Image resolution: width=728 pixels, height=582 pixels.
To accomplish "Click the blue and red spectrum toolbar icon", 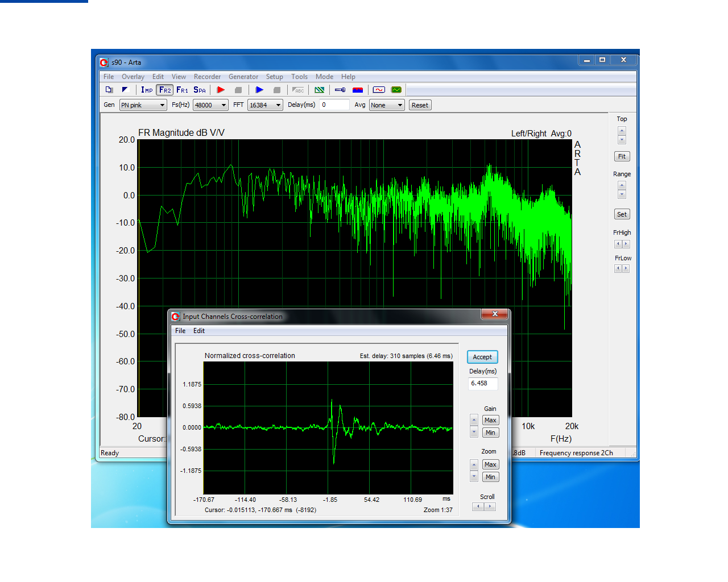I will click(358, 90).
